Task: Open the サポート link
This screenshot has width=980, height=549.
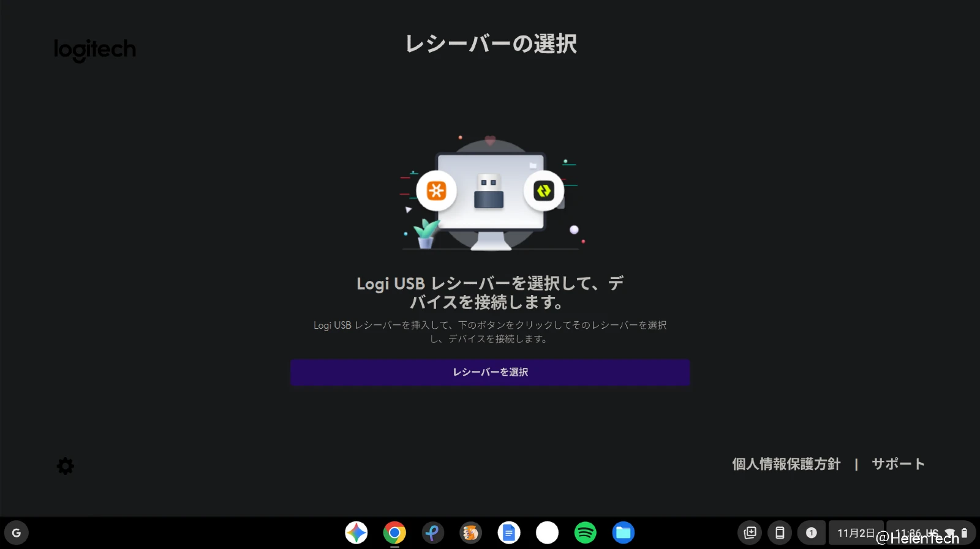Action: coord(898,464)
